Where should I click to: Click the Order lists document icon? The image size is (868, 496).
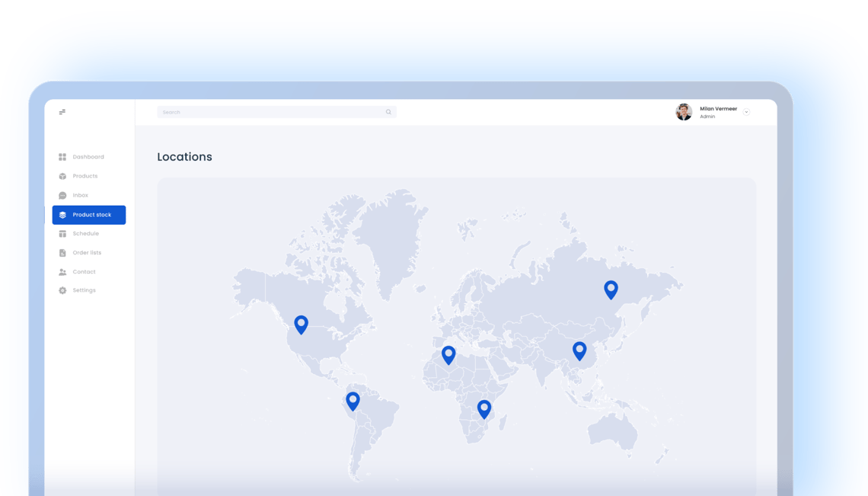click(62, 252)
